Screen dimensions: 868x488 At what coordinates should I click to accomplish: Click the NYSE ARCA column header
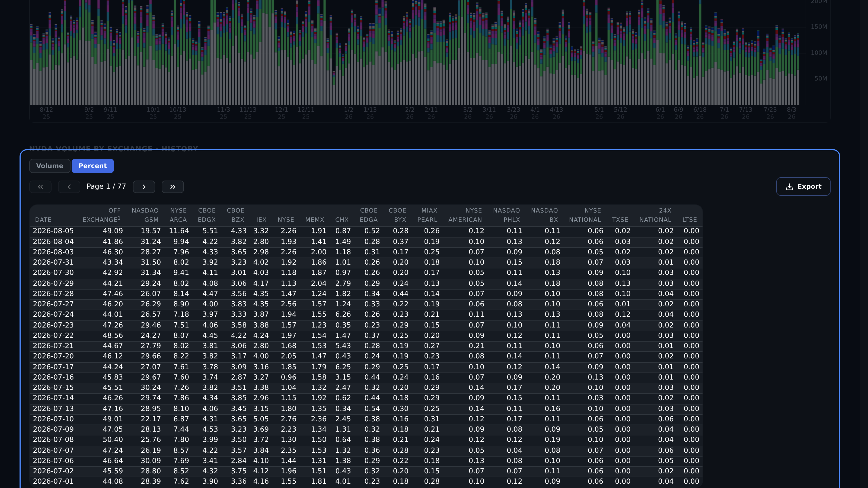[178, 215]
